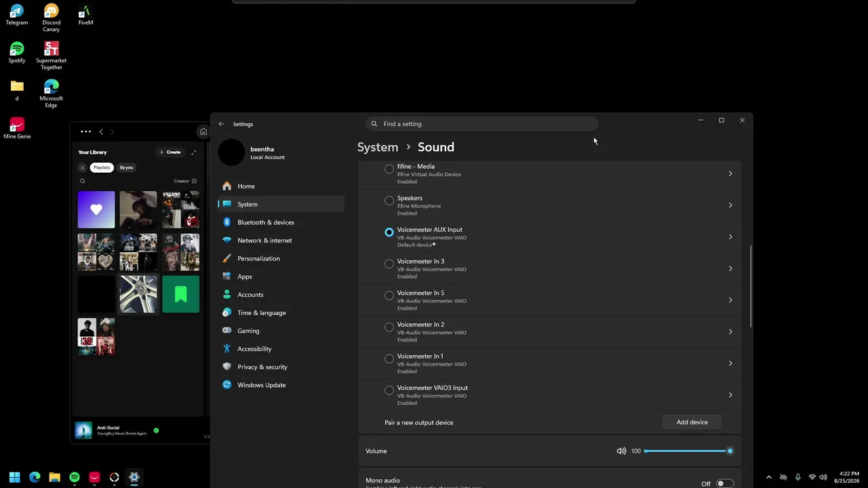868x488 pixels.
Task: Open Spotify three-dot menu
Action: point(85,131)
